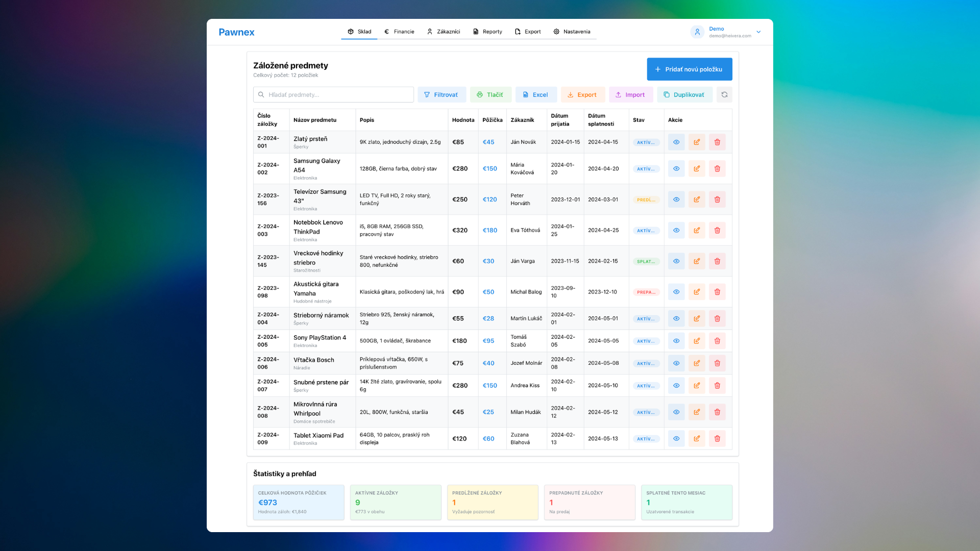This screenshot has width=980, height=551.
Task: Open the Export options button
Action: (x=582, y=95)
